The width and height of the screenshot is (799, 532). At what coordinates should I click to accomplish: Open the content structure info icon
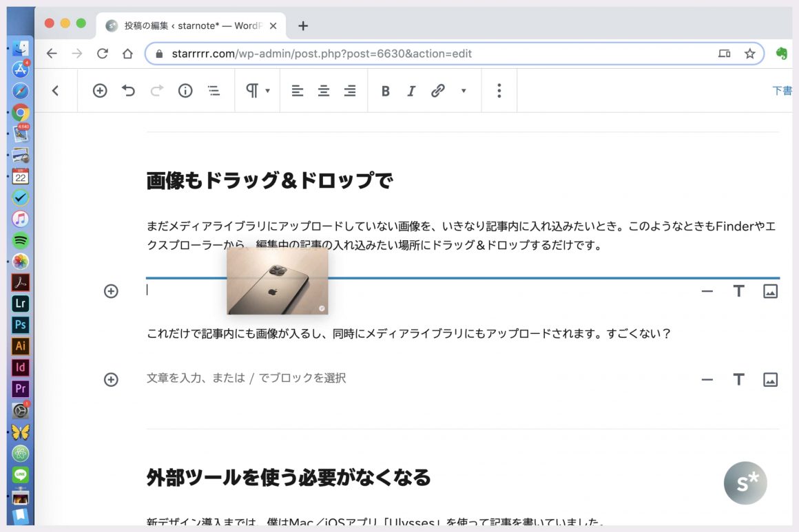pyautogui.click(x=185, y=91)
